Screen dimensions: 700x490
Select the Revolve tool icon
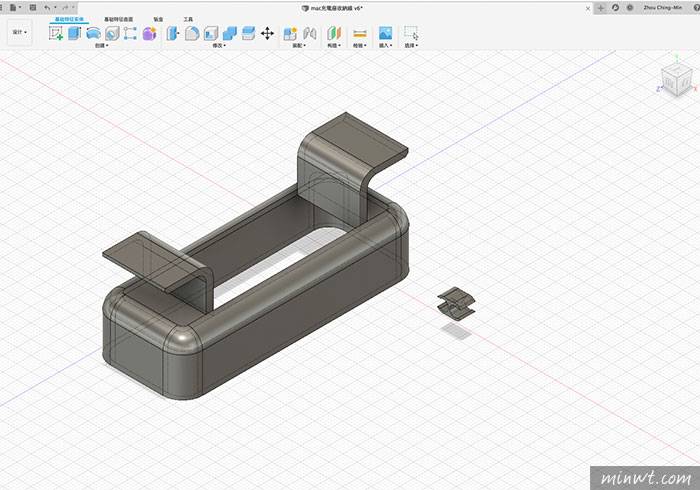tap(93, 33)
